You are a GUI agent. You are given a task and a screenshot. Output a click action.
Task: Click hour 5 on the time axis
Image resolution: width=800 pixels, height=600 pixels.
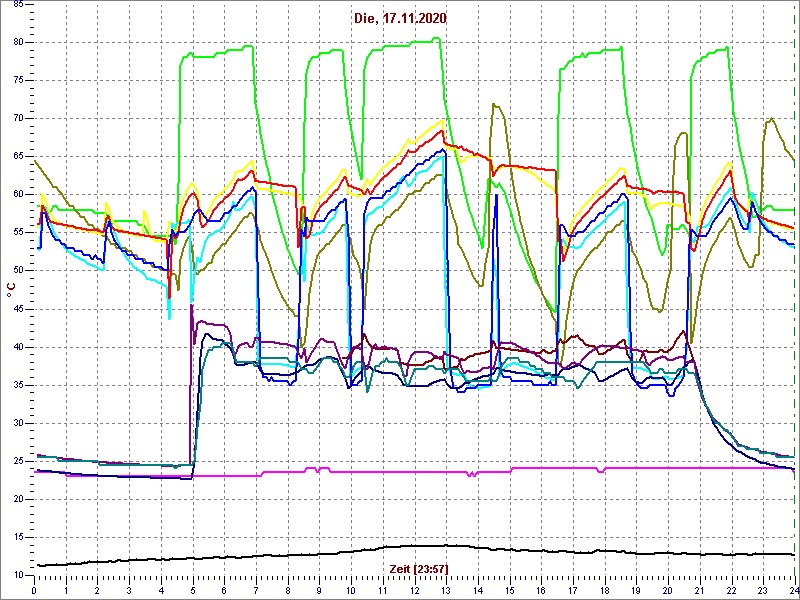[192, 590]
